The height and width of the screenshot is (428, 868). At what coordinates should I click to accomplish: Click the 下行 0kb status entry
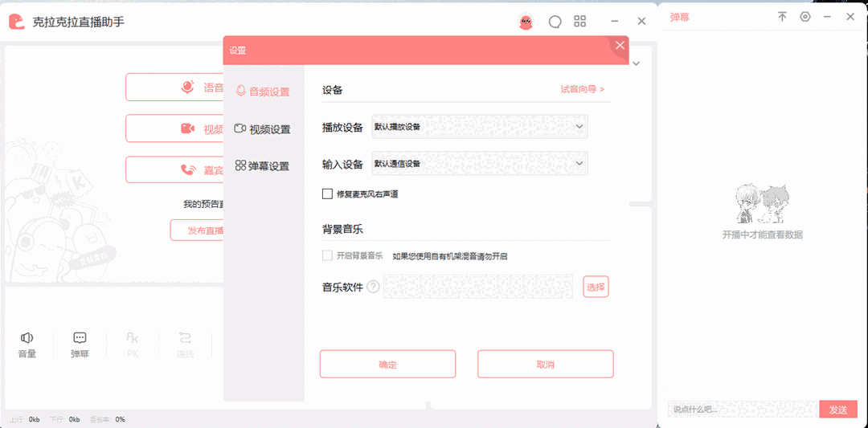65,419
